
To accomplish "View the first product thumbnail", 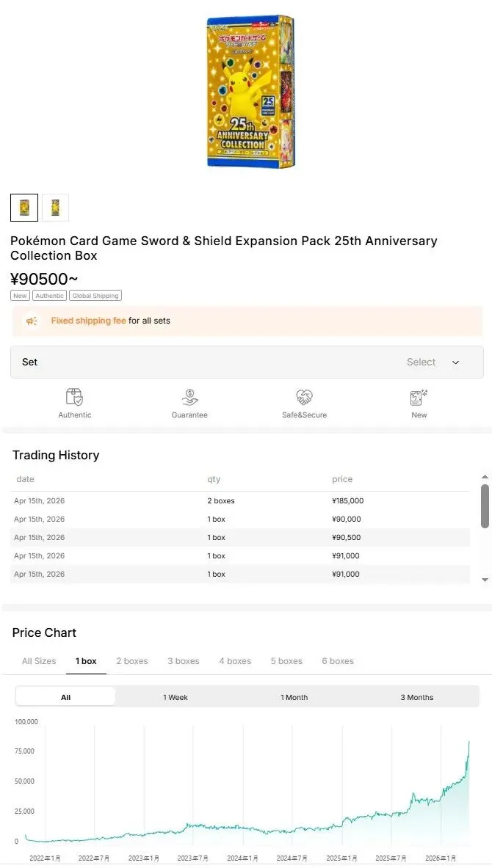I will pos(24,208).
